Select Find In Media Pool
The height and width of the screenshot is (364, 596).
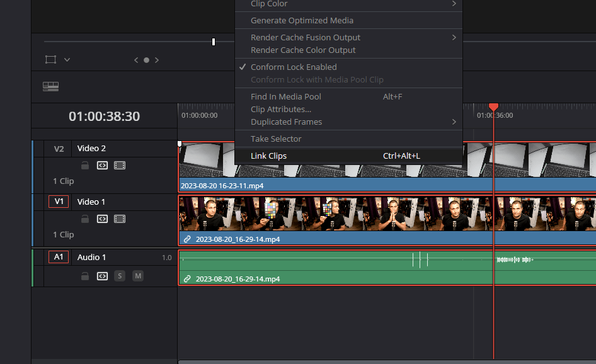tap(348, 96)
